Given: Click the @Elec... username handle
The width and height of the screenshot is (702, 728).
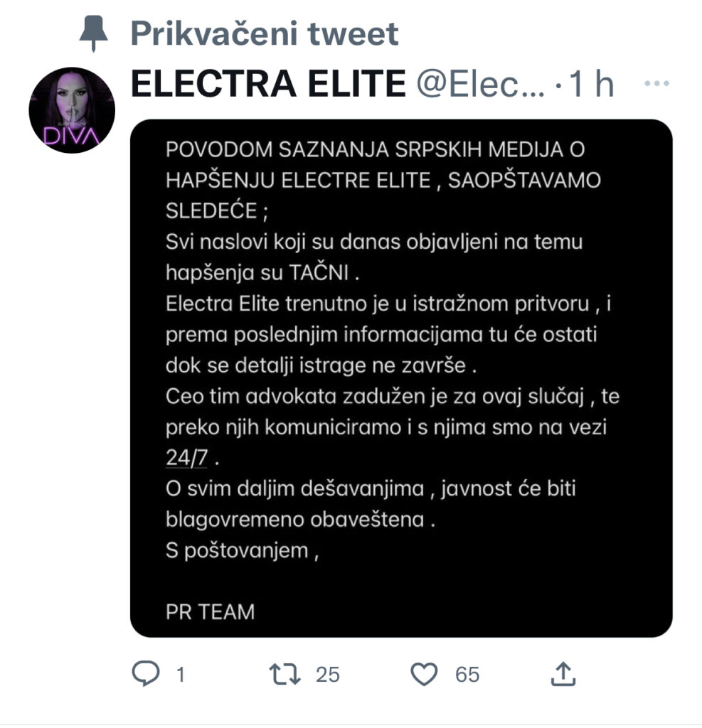Looking at the screenshot, I should 480,85.
